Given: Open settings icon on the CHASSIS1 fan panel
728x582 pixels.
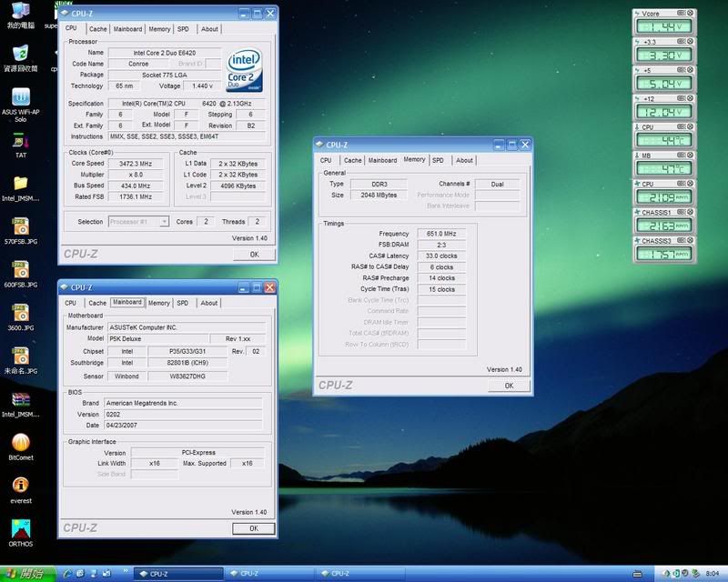Looking at the screenshot, I should [x=681, y=212].
